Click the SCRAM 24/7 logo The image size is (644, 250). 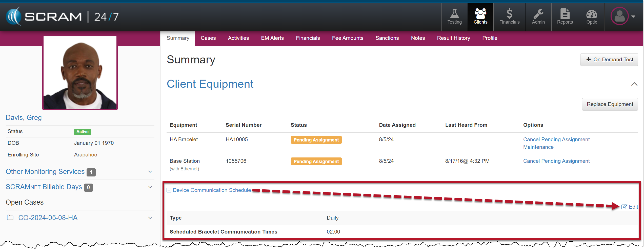pyautogui.click(x=62, y=17)
